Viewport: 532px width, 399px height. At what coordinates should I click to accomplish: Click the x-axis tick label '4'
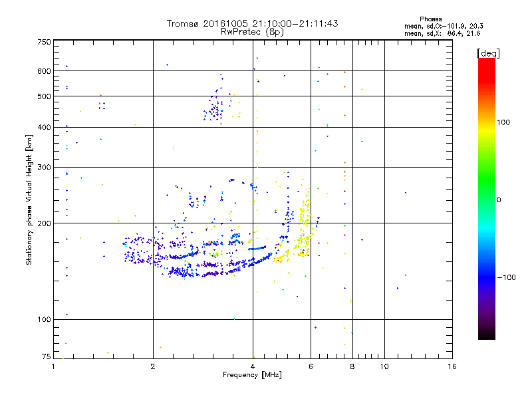coord(253,366)
